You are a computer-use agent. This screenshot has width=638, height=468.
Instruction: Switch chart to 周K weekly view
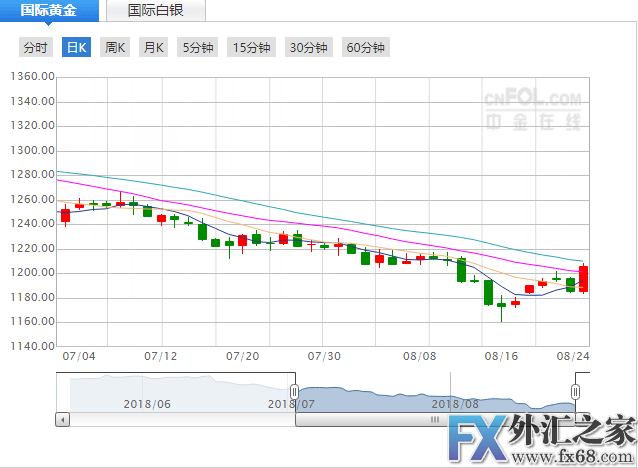(x=115, y=47)
